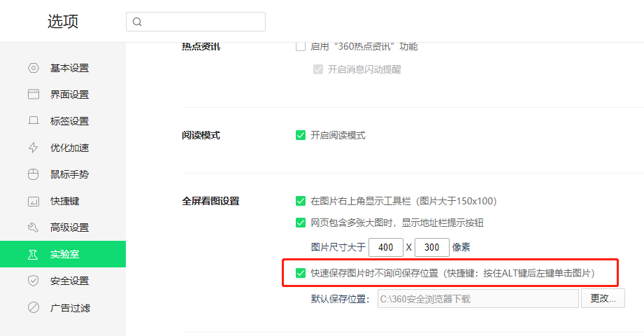This screenshot has width=644, height=336.
Task: Click the 默认保存位置 path field
Action: 478,299
